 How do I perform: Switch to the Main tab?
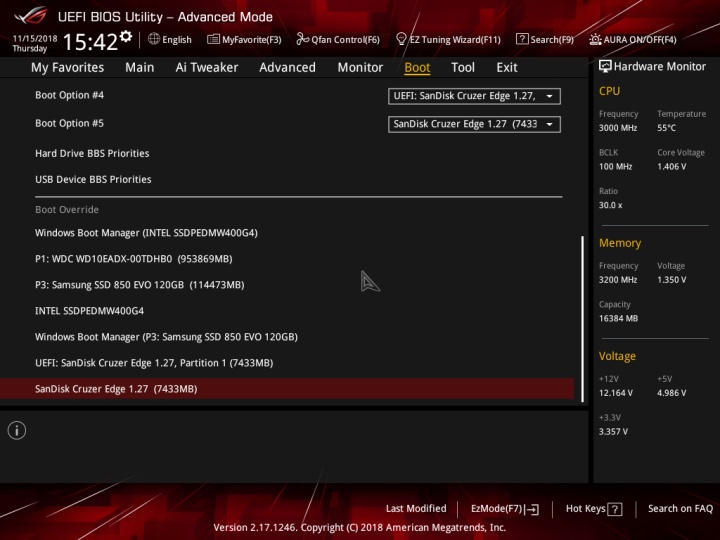point(140,68)
